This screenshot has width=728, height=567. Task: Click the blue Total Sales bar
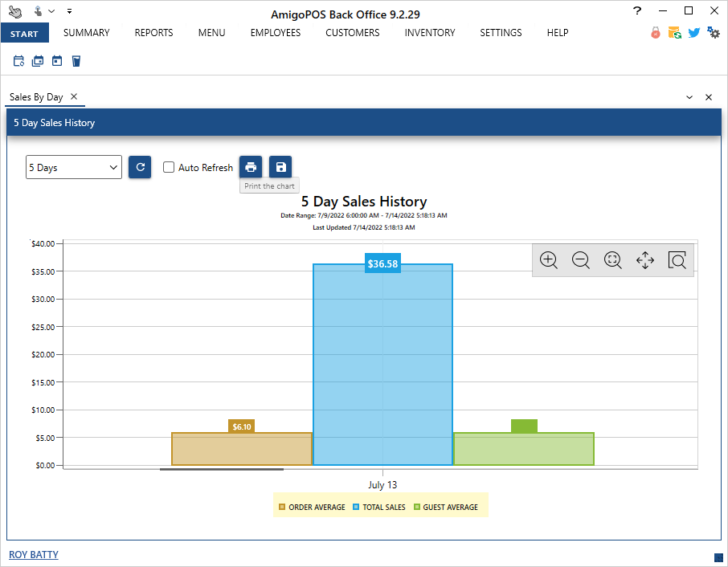[x=382, y=369]
